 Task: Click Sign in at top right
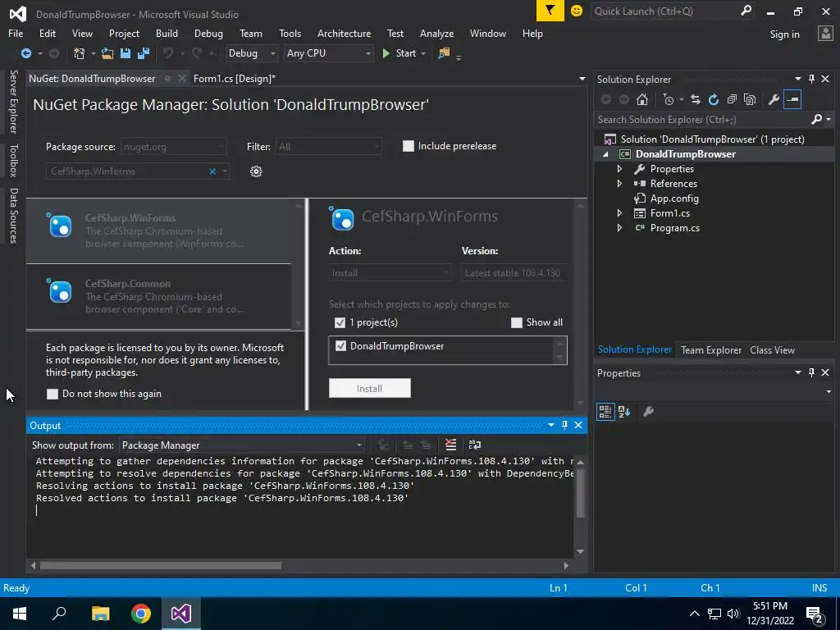[x=784, y=34]
